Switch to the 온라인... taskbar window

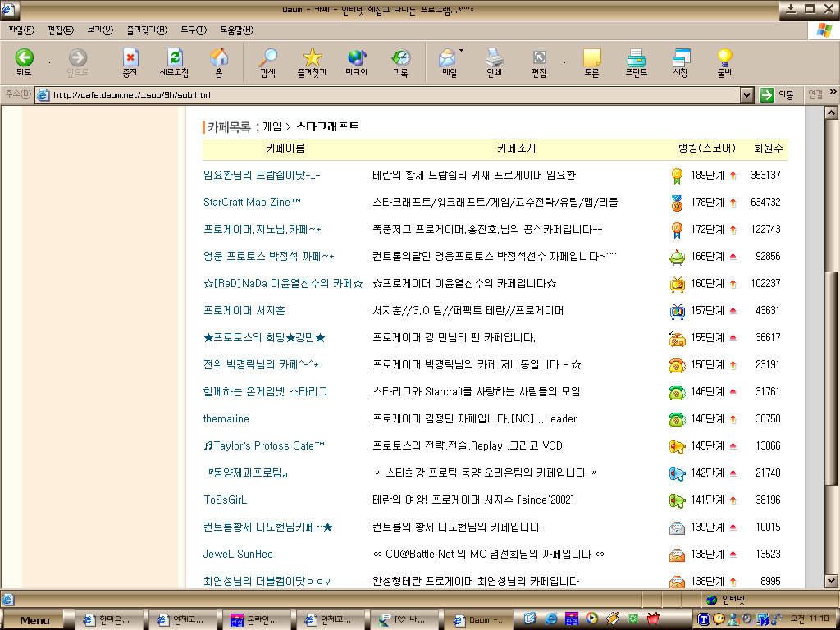pos(258,620)
